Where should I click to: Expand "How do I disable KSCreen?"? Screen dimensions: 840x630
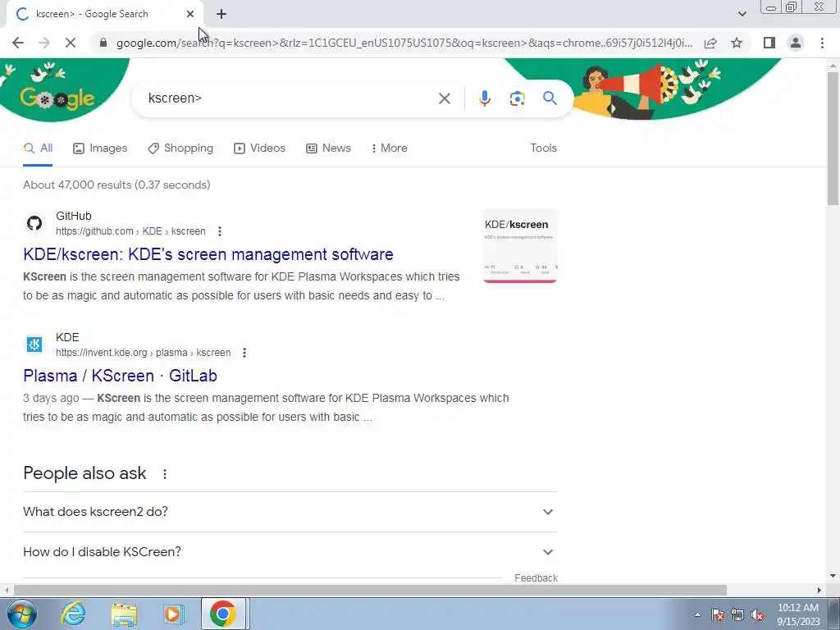click(x=290, y=552)
